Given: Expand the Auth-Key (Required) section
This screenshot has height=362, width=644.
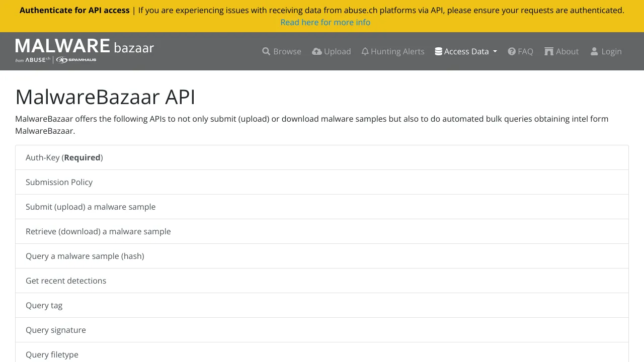Looking at the screenshot, I should point(322,157).
